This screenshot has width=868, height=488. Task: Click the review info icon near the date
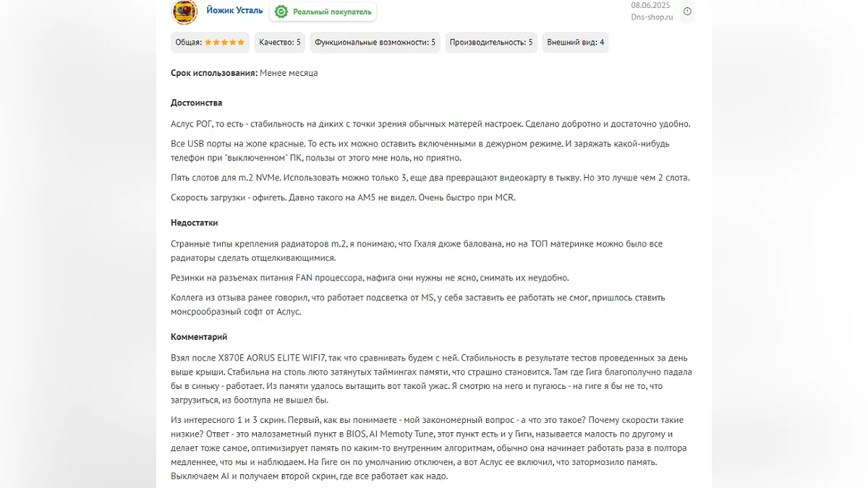(x=687, y=12)
